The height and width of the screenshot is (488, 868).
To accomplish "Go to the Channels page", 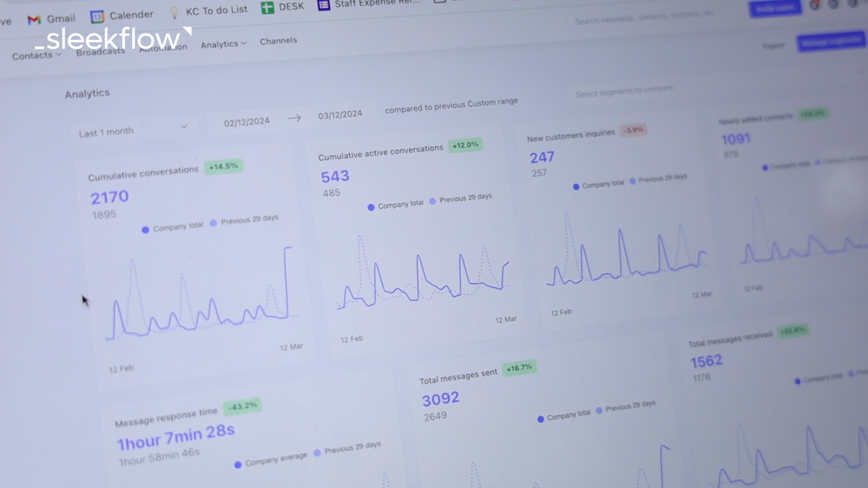I will [278, 41].
